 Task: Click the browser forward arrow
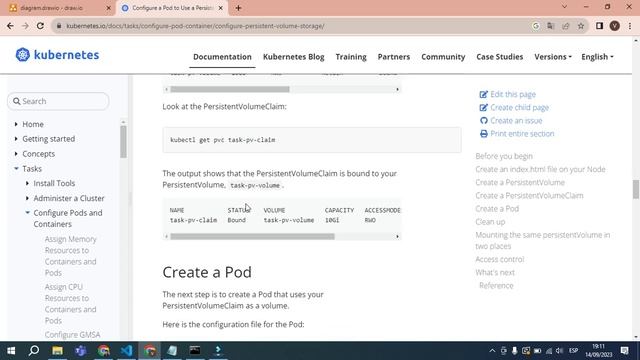[25, 26]
